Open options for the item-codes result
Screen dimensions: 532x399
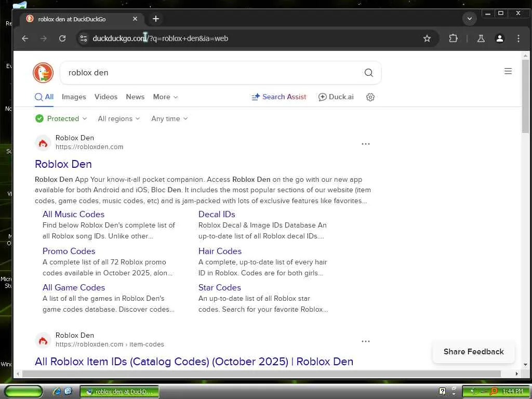(x=366, y=341)
